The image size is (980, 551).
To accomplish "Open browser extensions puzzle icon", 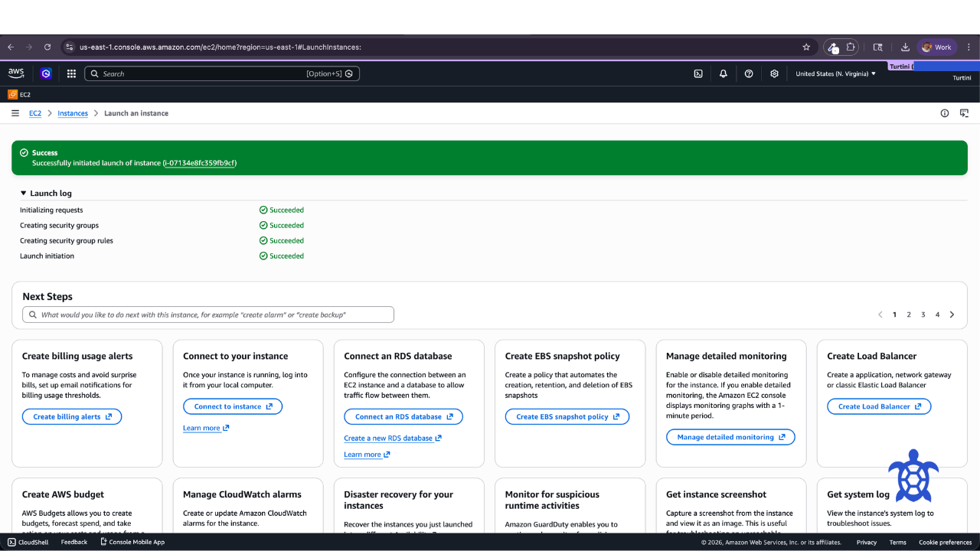I will pos(851,47).
